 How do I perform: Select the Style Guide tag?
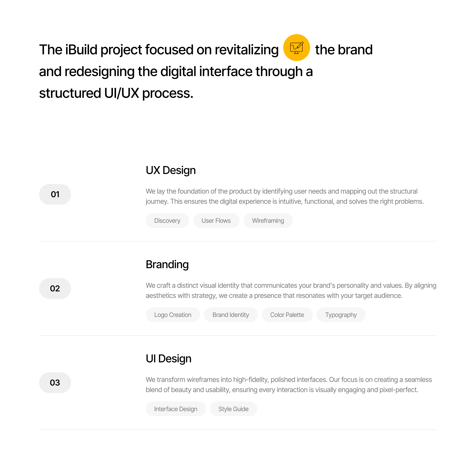click(x=233, y=409)
